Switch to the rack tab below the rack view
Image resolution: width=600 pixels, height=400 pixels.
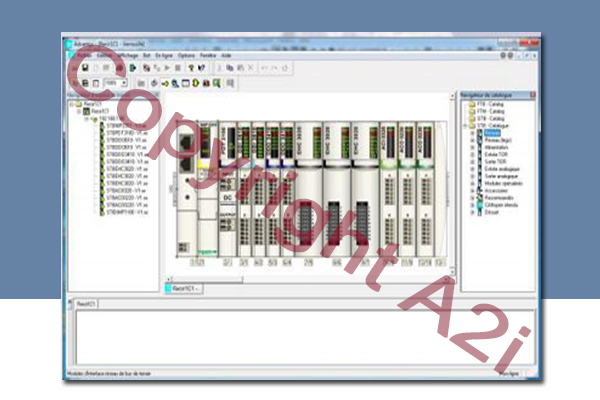(x=184, y=287)
